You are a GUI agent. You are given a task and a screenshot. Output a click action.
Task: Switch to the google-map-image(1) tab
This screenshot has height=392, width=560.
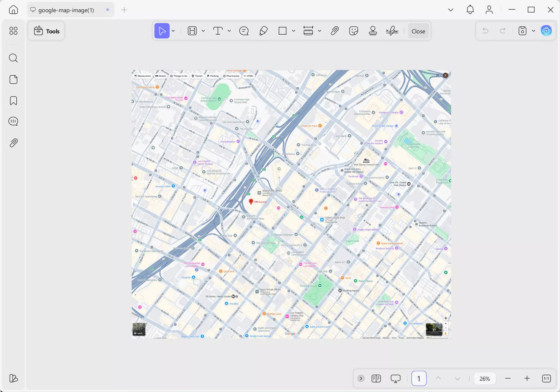click(x=66, y=10)
